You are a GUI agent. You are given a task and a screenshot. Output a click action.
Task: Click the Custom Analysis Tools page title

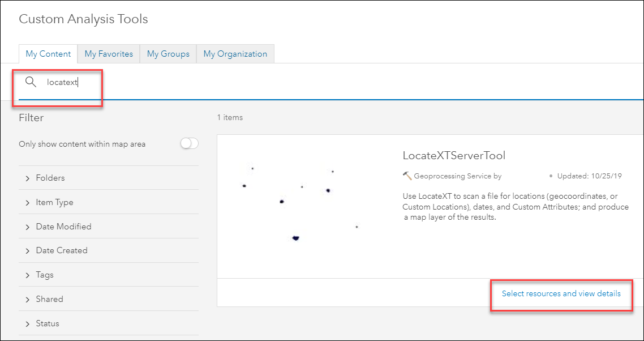(83, 19)
